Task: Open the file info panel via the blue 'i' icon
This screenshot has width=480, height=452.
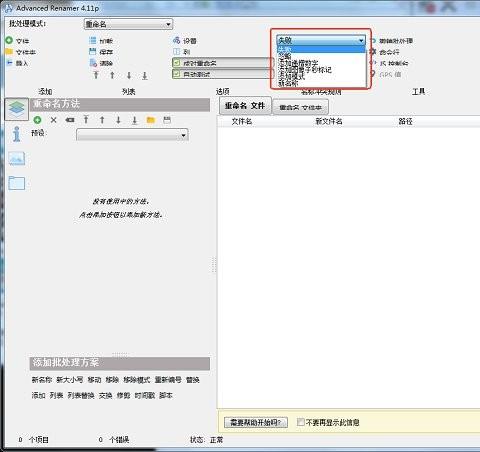Action: pos(17,134)
